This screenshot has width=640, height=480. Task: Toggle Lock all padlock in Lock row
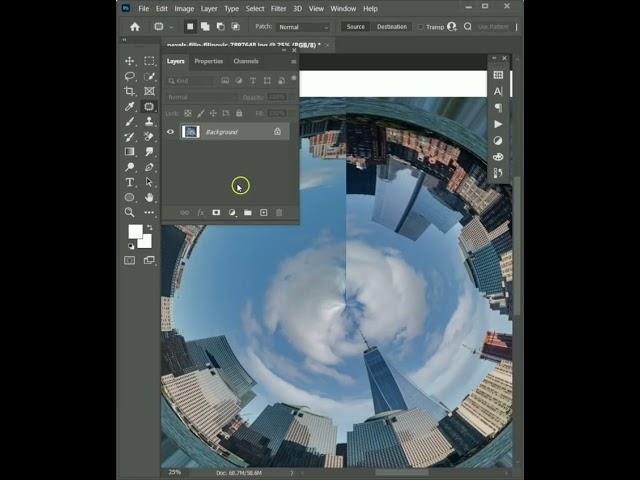(x=239, y=113)
